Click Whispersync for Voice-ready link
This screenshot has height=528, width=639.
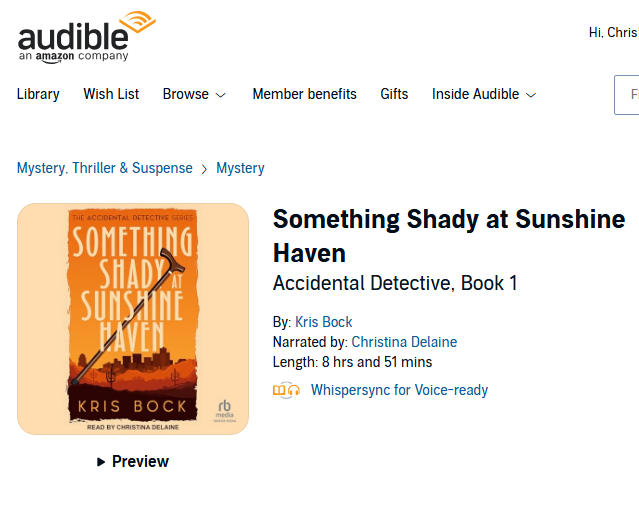(399, 390)
